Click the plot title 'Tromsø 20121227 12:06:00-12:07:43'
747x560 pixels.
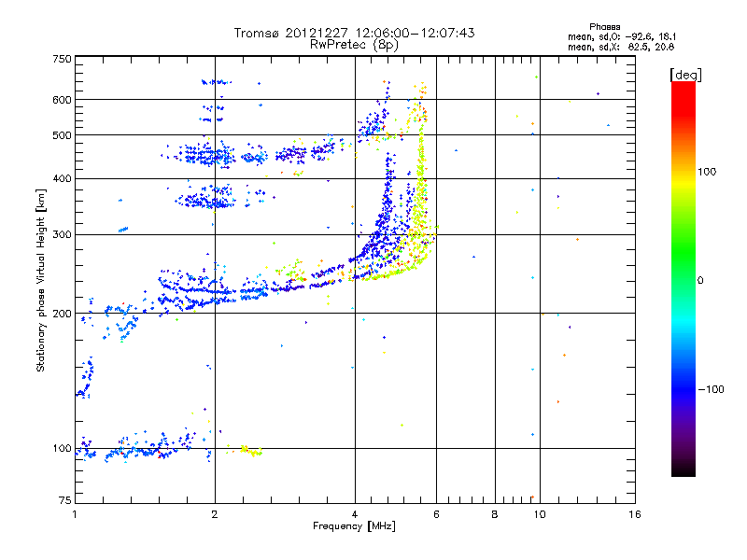click(x=354, y=33)
